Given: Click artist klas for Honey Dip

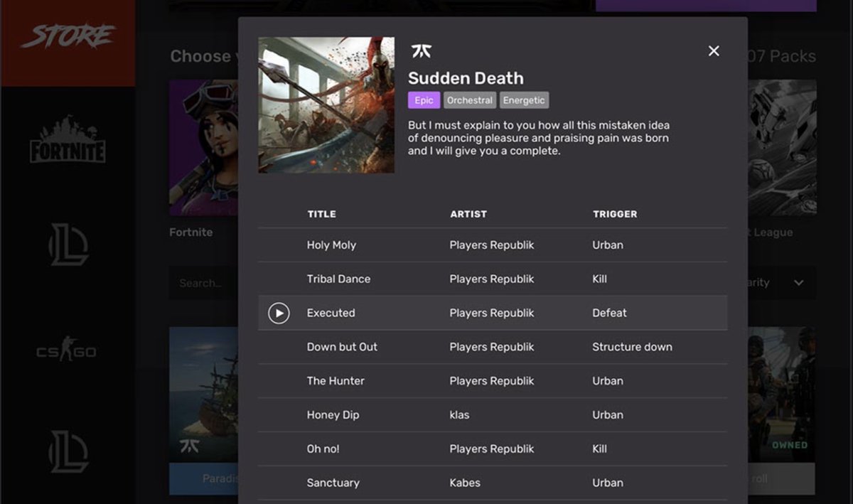Looking at the screenshot, I should pyautogui.click(x=459, y=415).
